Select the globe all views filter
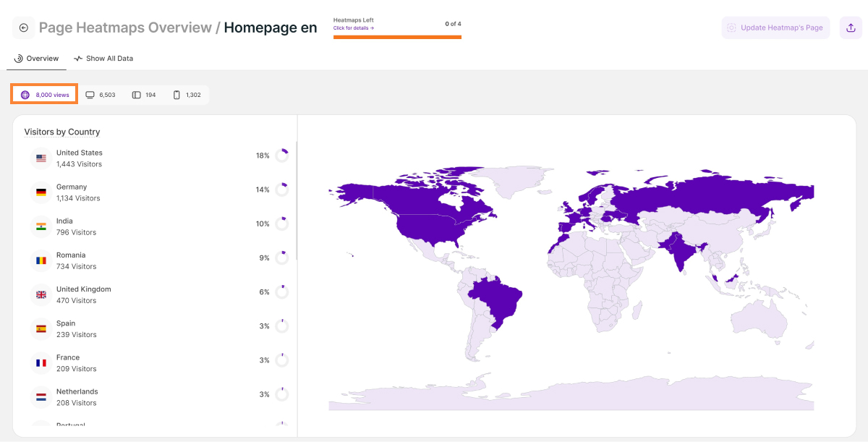Screen dimensions: 868x442 coord(45,95)
